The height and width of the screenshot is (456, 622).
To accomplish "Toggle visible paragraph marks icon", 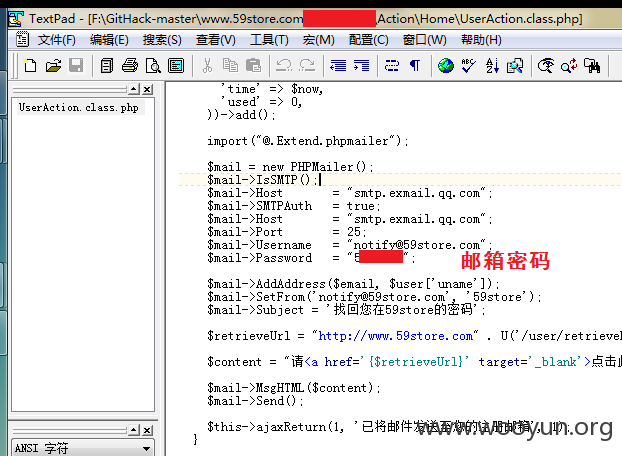I will pyautogui.click(x=415, y=65).
